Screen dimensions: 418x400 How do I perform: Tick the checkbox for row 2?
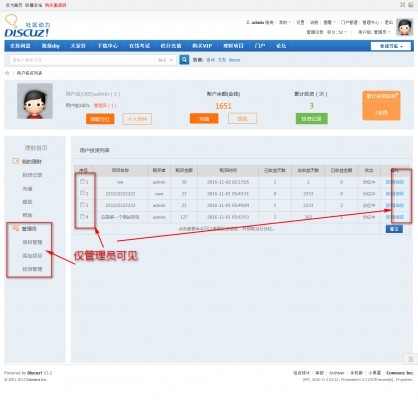click(82, 193)
